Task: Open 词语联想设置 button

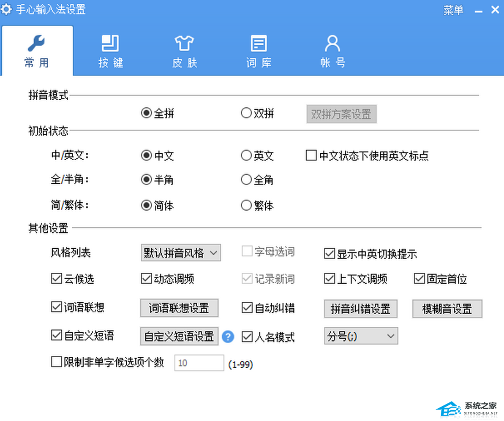Action: pos(180,308)
